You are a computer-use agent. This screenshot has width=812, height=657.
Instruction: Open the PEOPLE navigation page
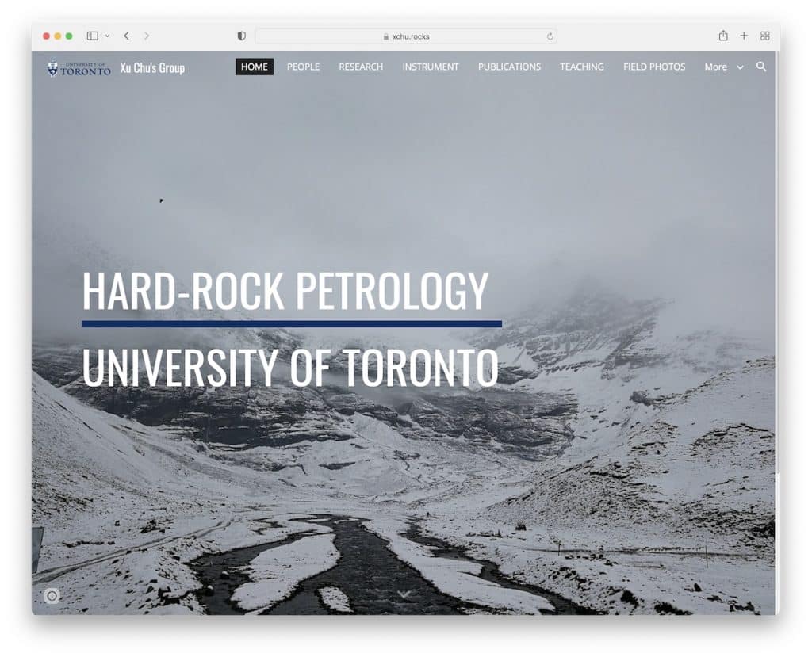(x=304, y=67)
